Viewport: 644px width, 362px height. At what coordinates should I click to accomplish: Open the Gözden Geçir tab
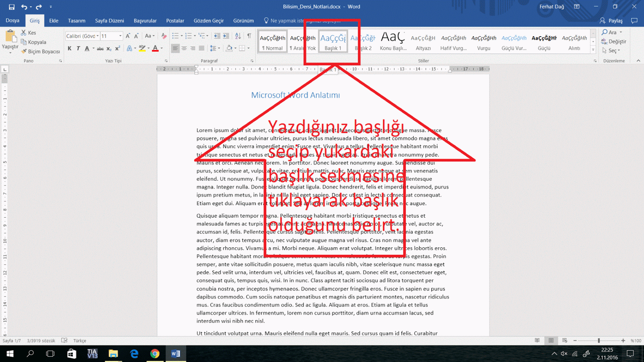(x=208, y=21)
